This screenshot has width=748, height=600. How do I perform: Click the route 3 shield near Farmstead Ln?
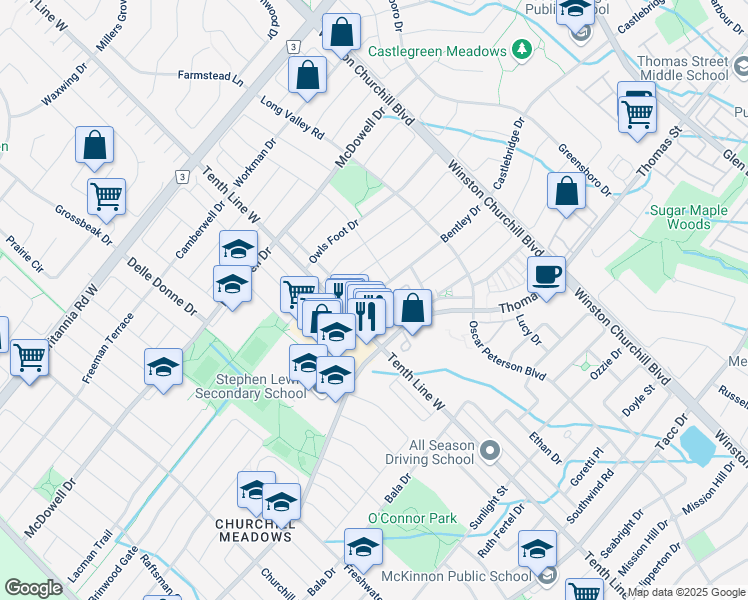tap(293, 47)
